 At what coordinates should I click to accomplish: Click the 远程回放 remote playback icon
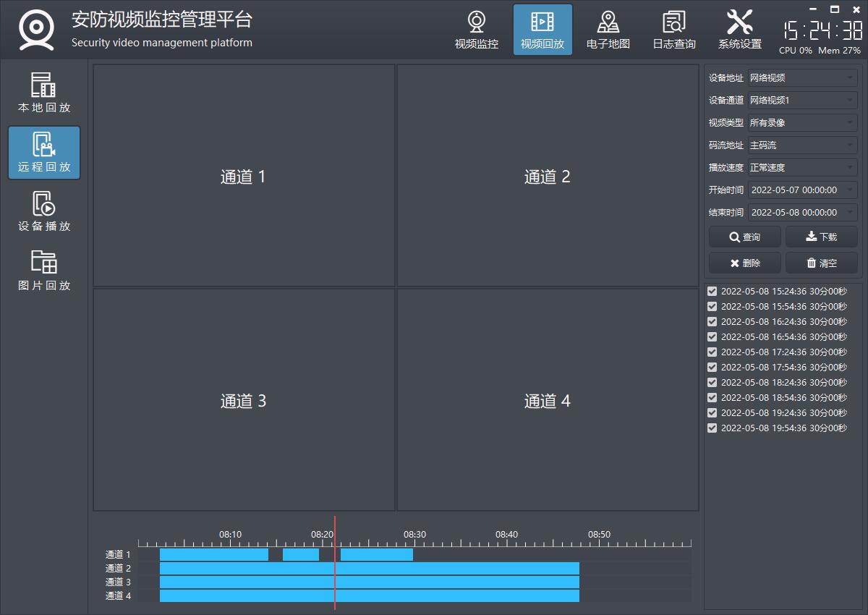pyautogui.click(x=44, y=153)
